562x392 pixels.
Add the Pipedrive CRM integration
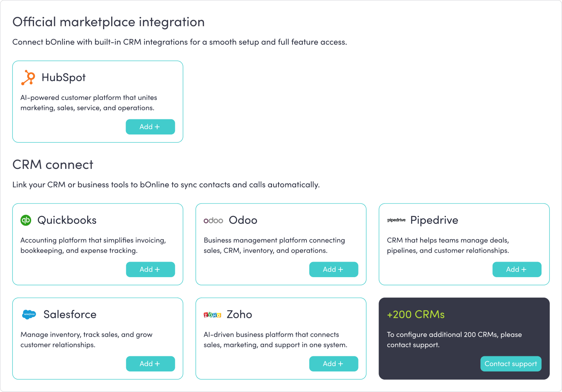coord(516,269)
